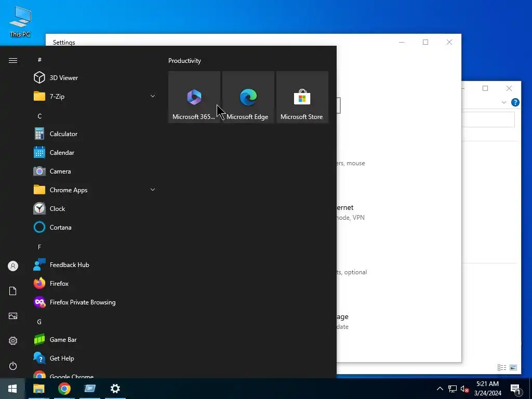Open the Microsoft Store tile
This screenshot has height=399, width=532.
click(302, 97)
